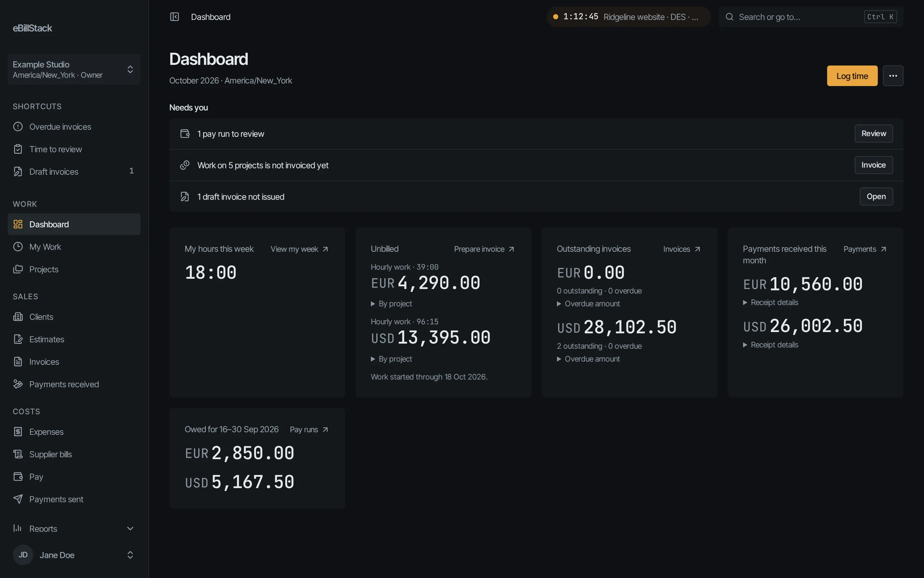The width and height of the screenshot is (924, 578).
Task: Follow the Prepare invoice link
Action: coord(484,249)
